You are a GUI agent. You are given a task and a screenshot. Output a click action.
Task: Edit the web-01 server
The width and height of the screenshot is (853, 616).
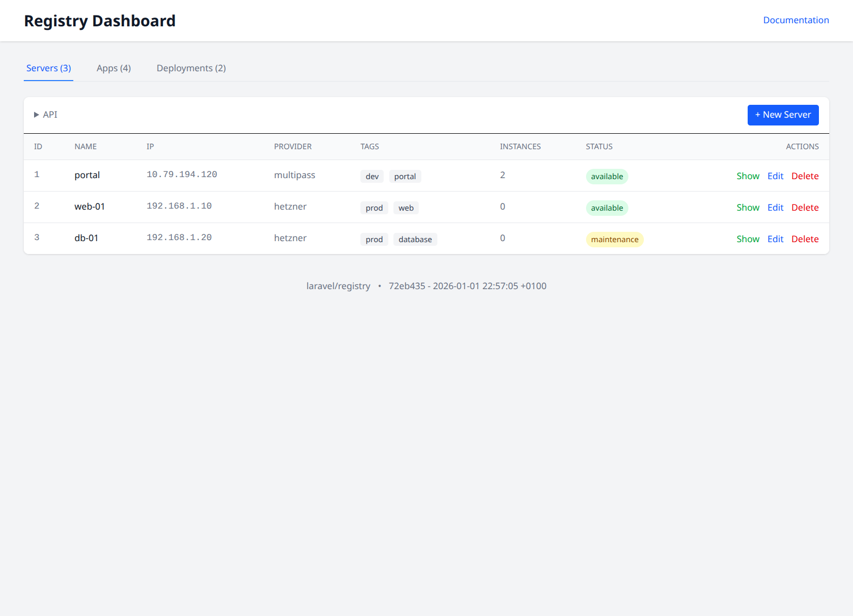coord(775,208)
